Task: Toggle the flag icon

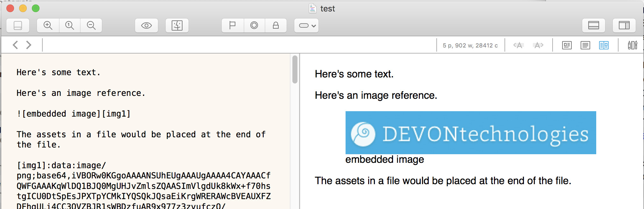Action: coord(233,25)
